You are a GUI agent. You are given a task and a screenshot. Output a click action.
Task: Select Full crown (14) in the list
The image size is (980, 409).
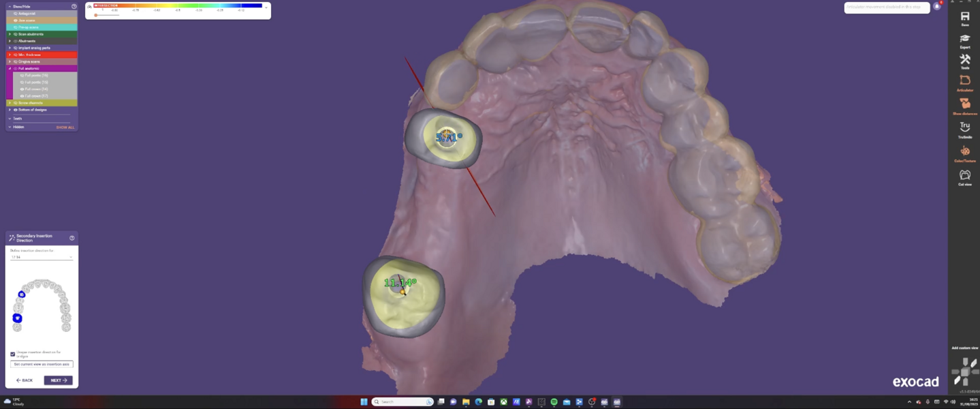[36, 89]
